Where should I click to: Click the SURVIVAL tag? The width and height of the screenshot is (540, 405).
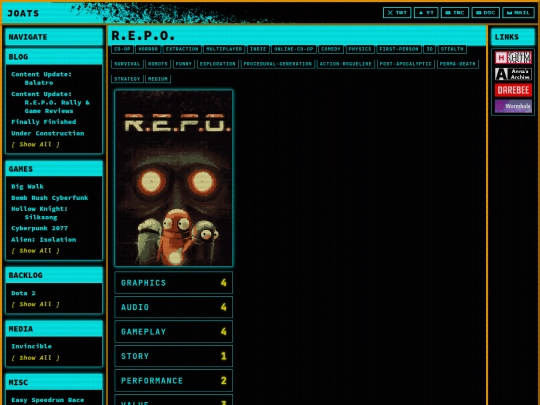point(127,64)
